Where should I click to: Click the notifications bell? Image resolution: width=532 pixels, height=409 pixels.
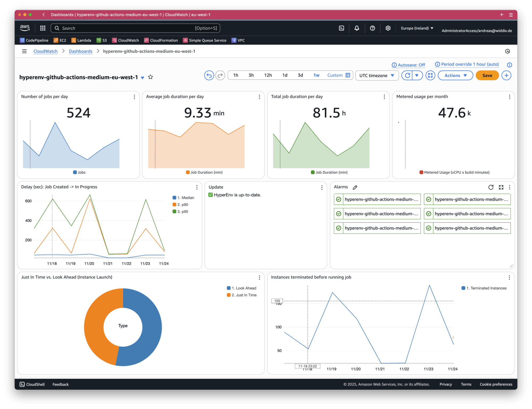[357, 28]
